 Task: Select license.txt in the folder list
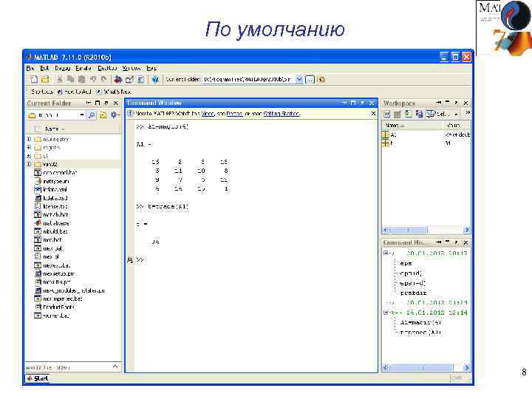(x=51, y=206)
